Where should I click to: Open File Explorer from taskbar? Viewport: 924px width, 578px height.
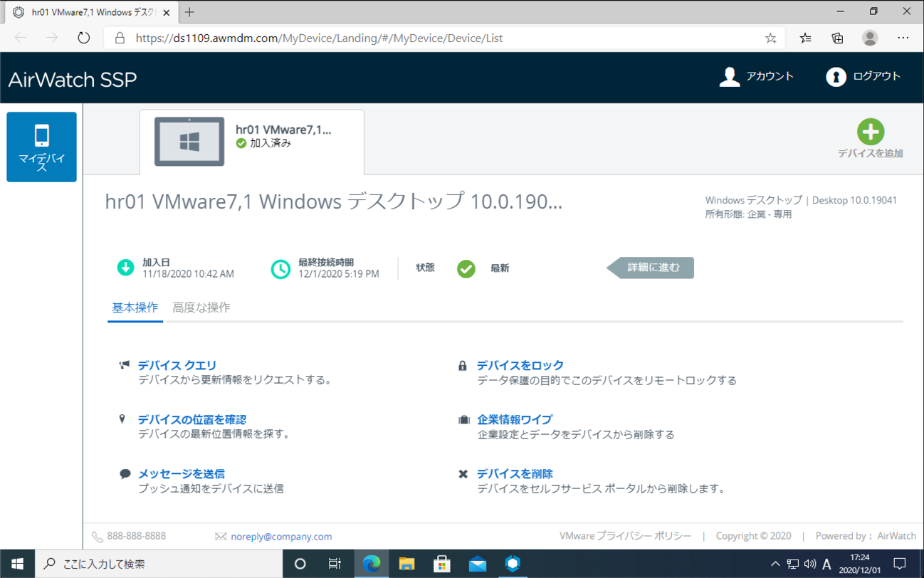406,564
